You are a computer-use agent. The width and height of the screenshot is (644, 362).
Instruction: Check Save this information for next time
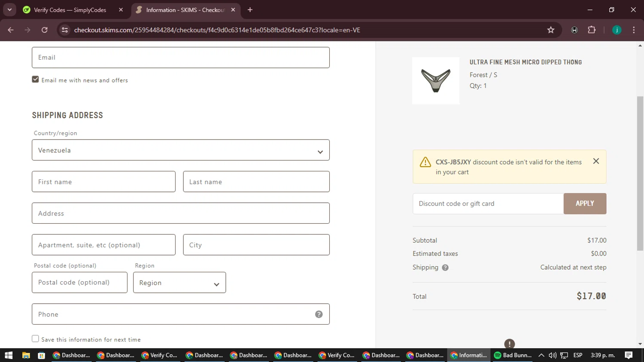[x=35, y=339]
